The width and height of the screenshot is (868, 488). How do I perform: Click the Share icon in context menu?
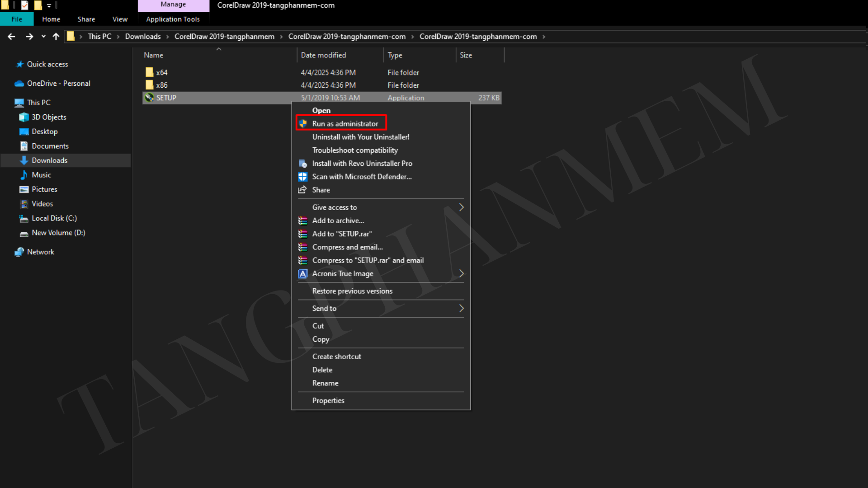pyautogui.click(x=302, y=190)
